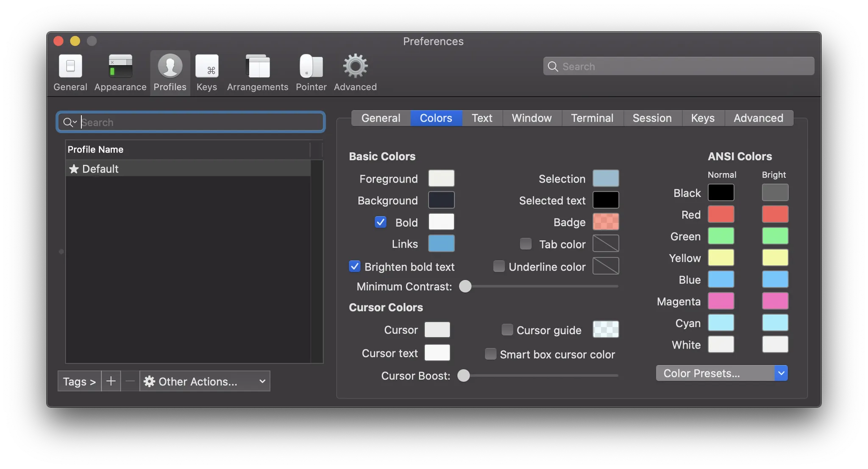Image resolution: width=868 pixels, height=469 pixels.
Task: Open the General preferences pane icon
Action: (x=70, y=67)
